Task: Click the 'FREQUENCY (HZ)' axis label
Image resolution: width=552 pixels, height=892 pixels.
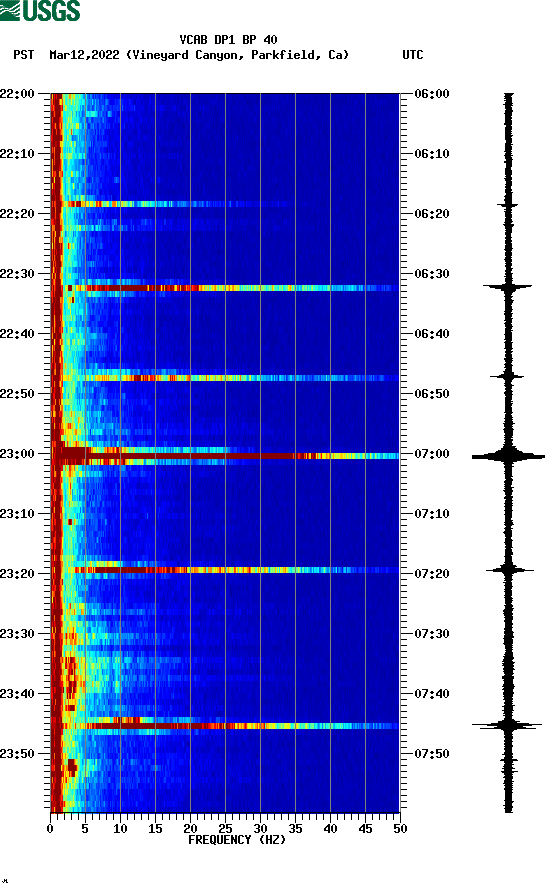Action: pyautogui.click(x=237, y=840)
